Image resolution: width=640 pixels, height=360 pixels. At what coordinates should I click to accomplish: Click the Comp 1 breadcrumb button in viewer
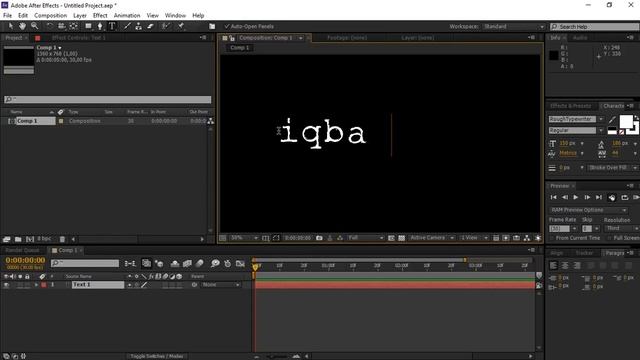240,48
